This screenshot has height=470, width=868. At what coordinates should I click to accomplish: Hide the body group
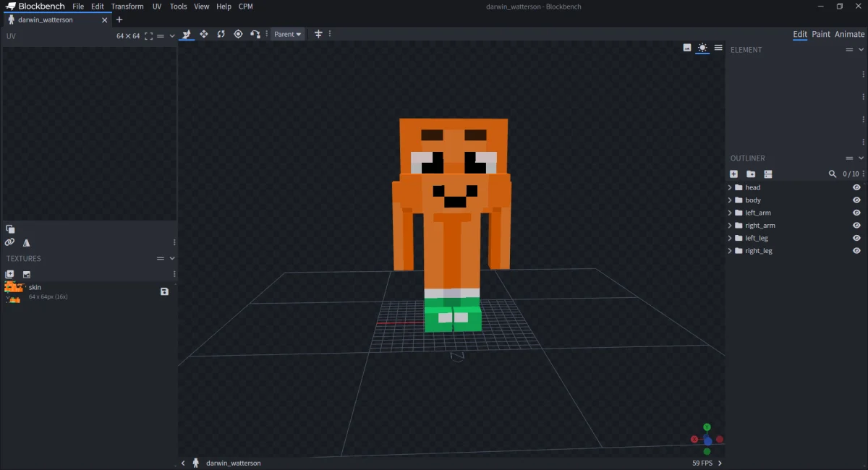(856, 200)
